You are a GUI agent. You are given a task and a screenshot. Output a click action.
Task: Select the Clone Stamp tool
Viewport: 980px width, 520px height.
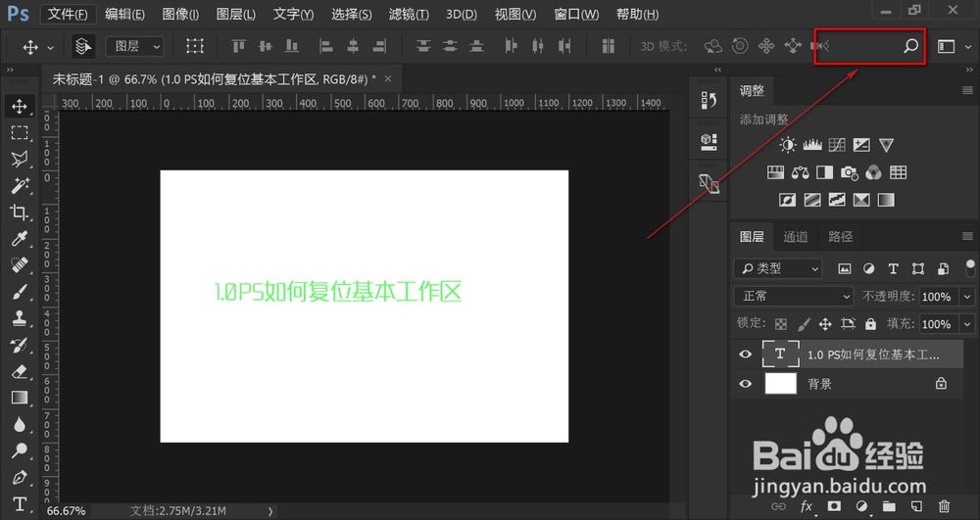coord(20,318)
